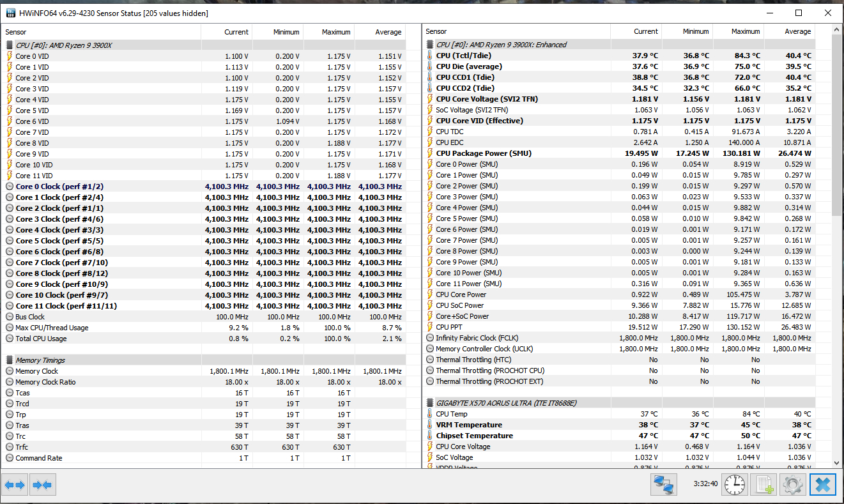Click the left pane Current column header
Image resolution: width=844 pixels, height=504 pixels.
coord(227,32)
